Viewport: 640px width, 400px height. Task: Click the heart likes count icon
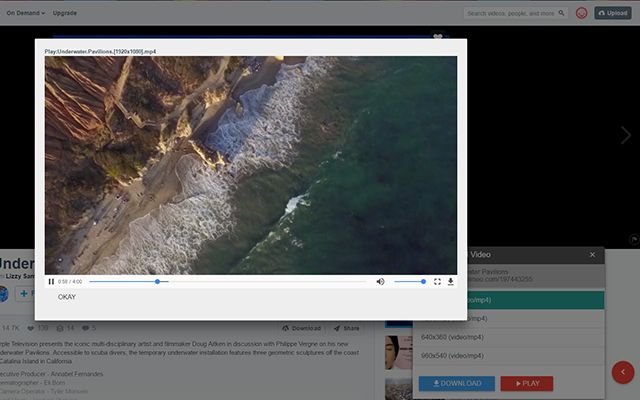coord(31,328)
